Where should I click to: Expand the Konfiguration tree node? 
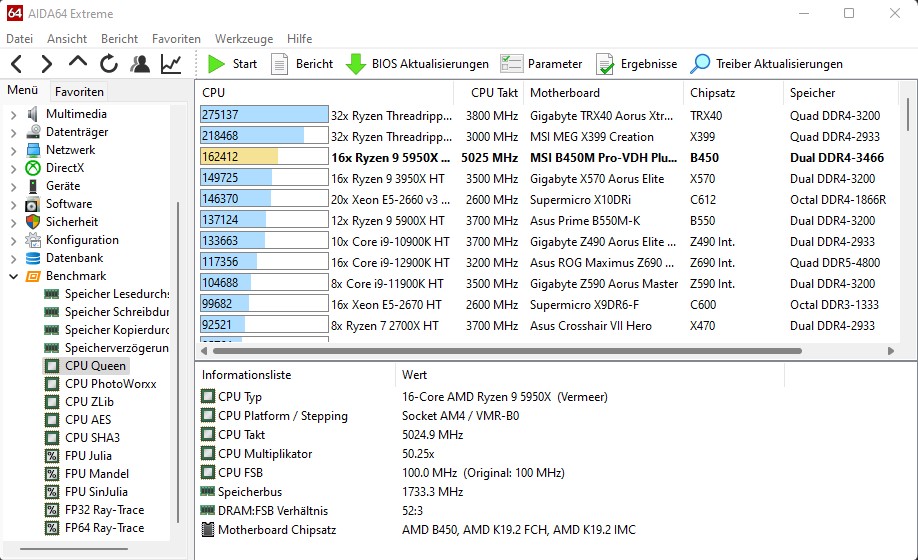pos(13,241)
